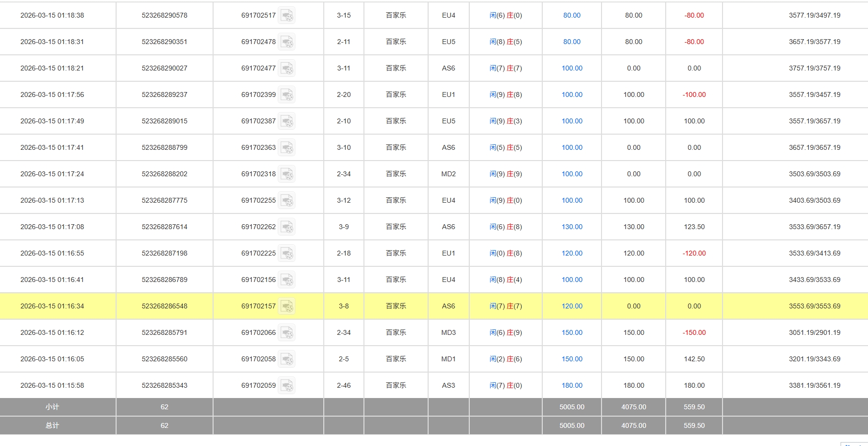Click video icon for round 691702066

click(x=287, y=333)
